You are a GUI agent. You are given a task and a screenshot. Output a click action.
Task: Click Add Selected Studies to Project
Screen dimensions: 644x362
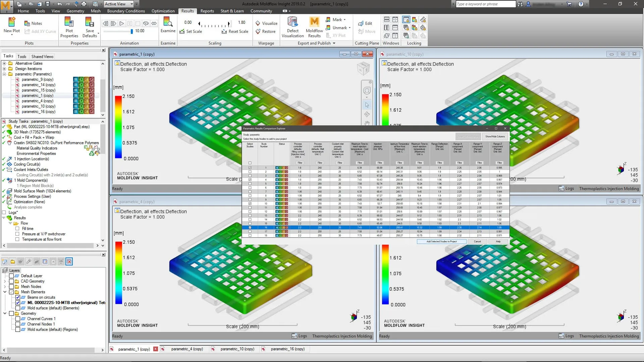coord(441,241)
